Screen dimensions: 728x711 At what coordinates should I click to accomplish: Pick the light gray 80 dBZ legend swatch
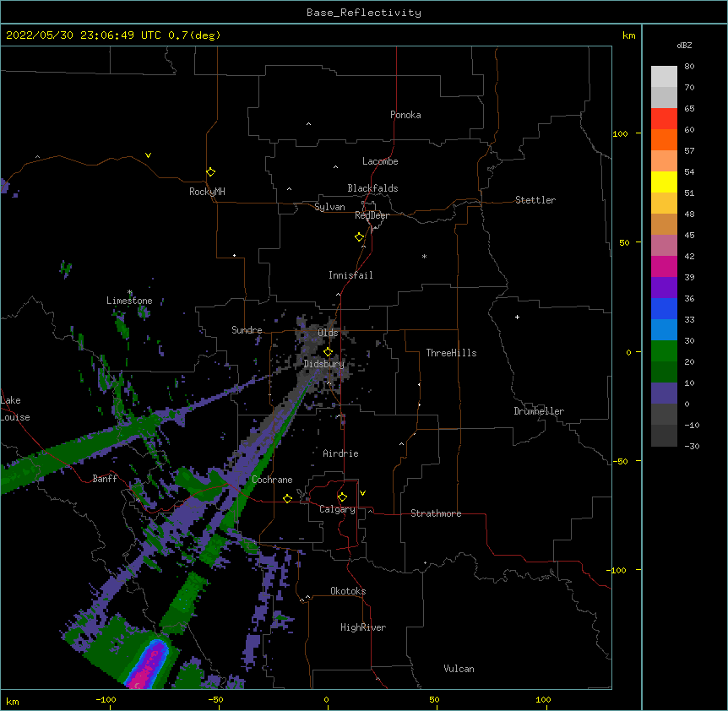[x=664, y=77]
